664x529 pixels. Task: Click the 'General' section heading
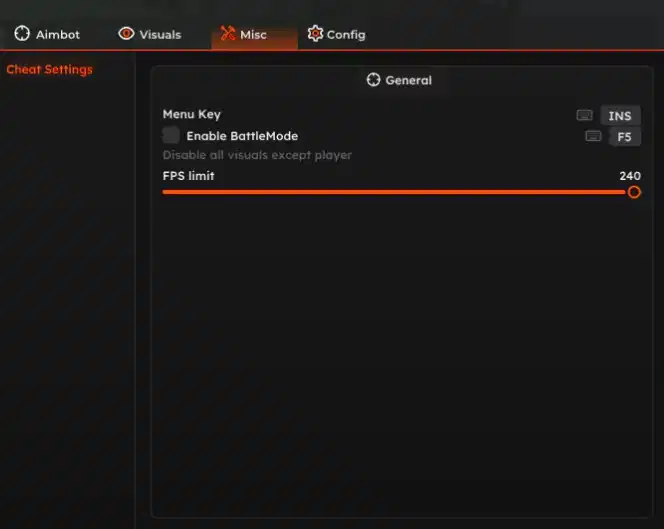click(408, 80)
